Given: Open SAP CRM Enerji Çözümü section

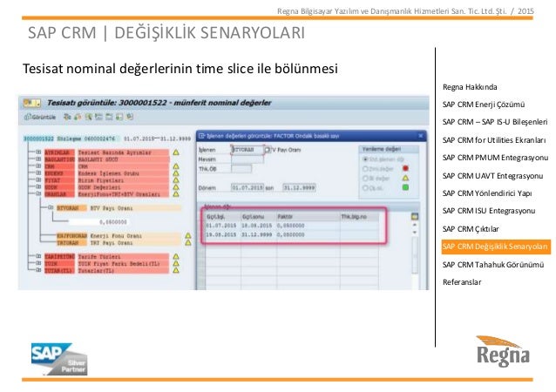Looking at the screenshot, I should click(x=484, y=105).
